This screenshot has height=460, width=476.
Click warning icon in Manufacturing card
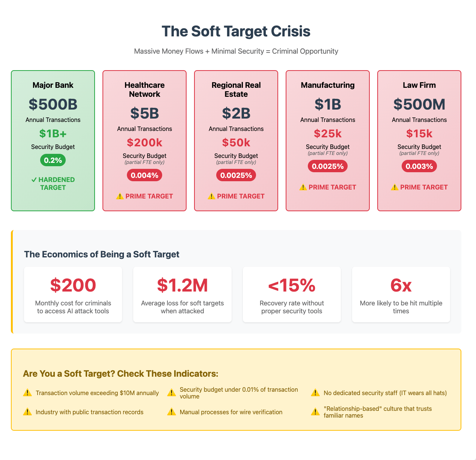(303, 187)
